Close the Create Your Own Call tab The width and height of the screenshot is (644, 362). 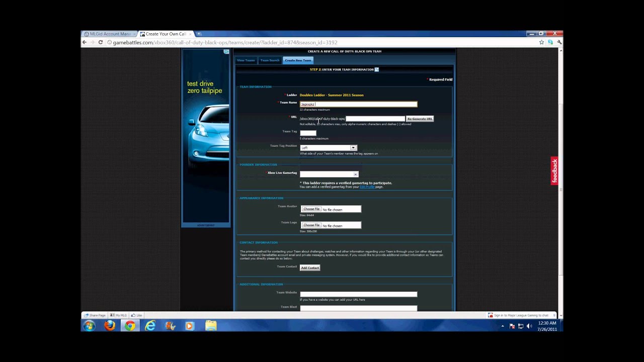coord(190,34)
